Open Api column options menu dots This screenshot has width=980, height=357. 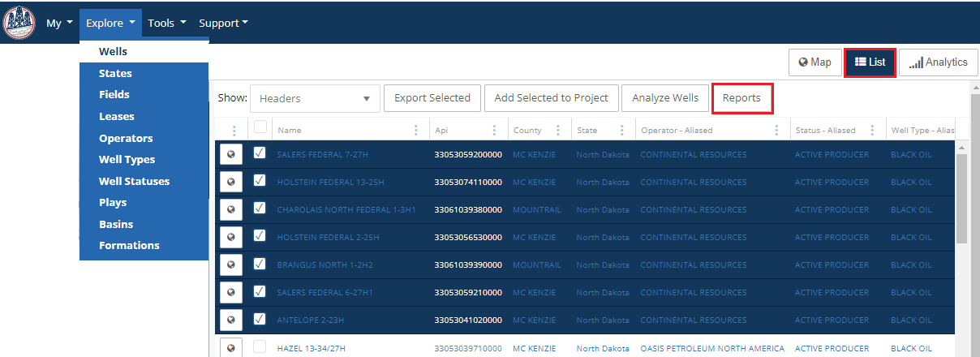click(495, 130)
